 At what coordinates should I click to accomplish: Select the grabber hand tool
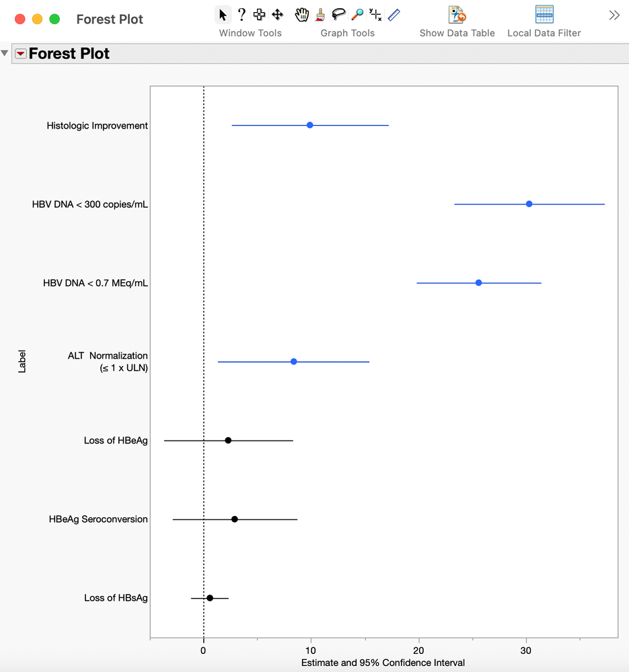302,15
